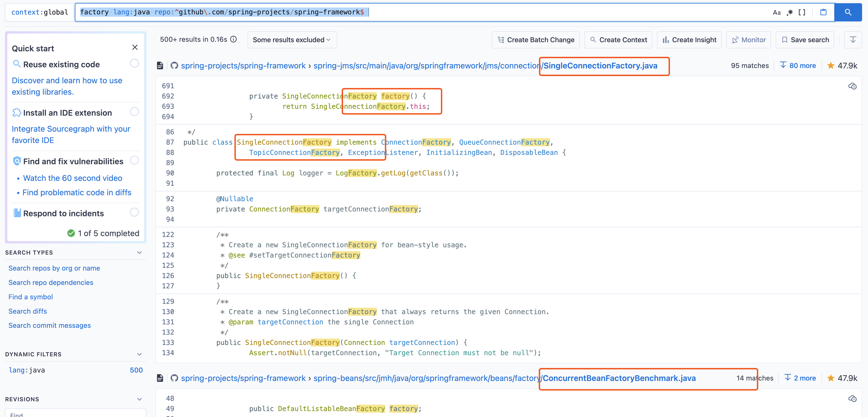Select 'Search repo dependencies'
The width and height of the screenshot is (868, 417).
tap(51, 282)
